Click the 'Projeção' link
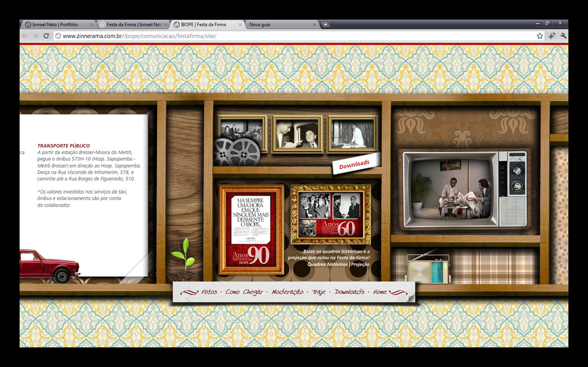Viewport: 588px width, 367px height. point(361,264)
